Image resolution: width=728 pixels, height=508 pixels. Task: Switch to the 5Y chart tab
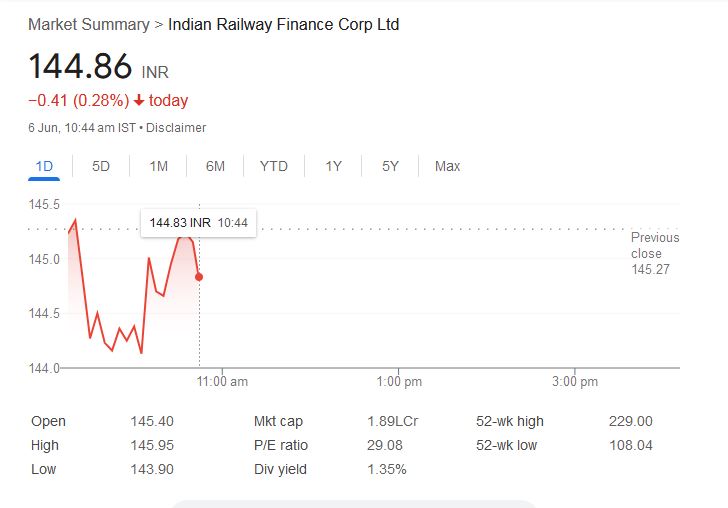390,166
